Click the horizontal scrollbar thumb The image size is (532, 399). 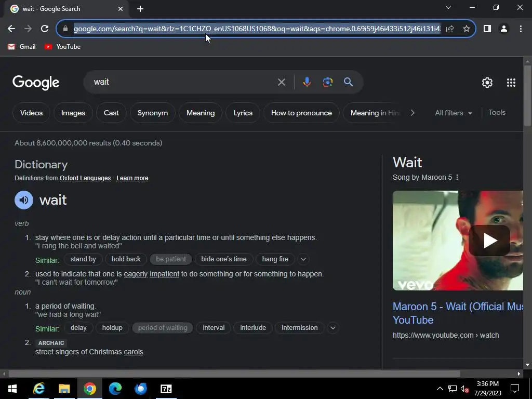(234, 374)
